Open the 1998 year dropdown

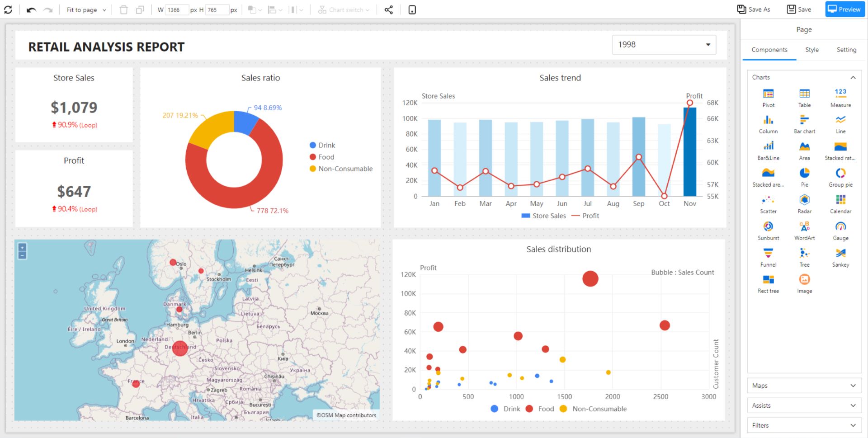tap(664, 45)
